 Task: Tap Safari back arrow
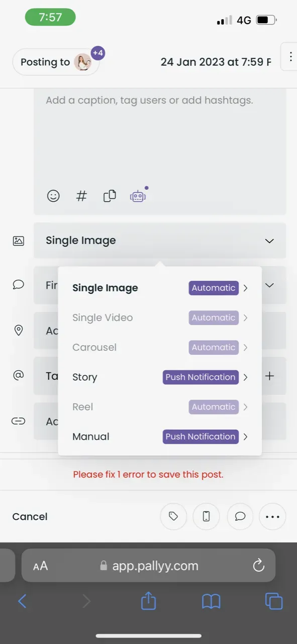[22, 601]
